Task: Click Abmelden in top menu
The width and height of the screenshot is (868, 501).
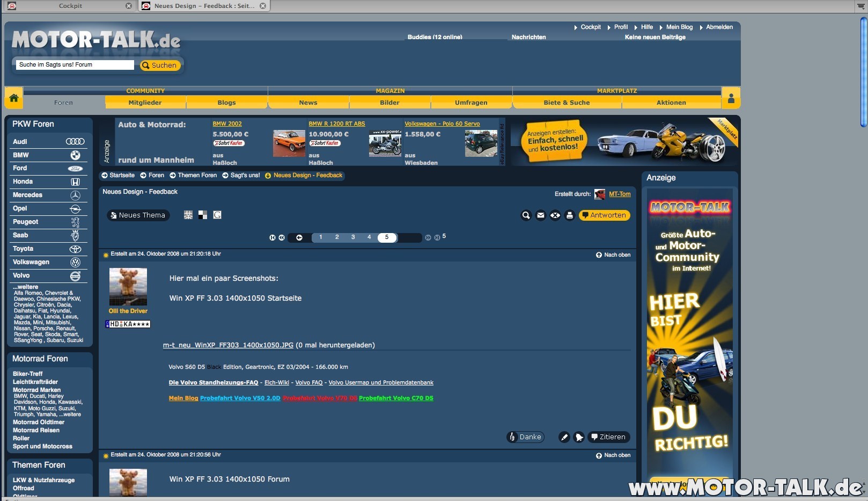Action: click(x=719, y=27)
